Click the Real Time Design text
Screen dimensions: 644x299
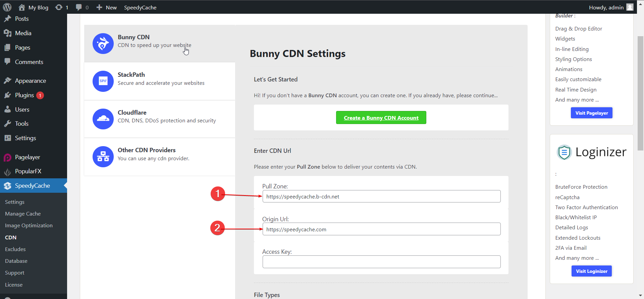[576, 90]
